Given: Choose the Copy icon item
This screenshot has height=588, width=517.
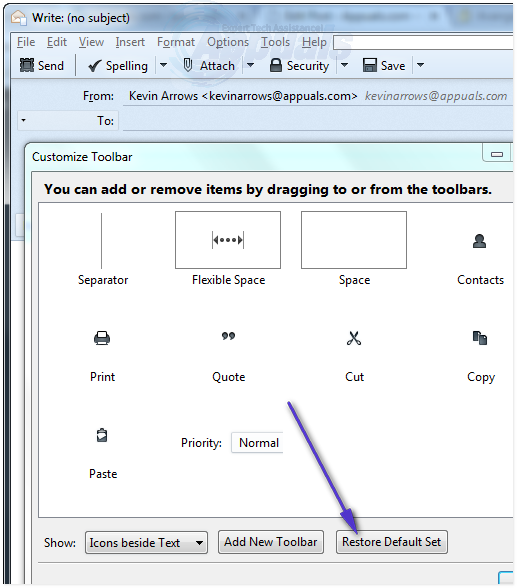Looking at the screenshot, I should pyautogui.click(x=480, y=338).
